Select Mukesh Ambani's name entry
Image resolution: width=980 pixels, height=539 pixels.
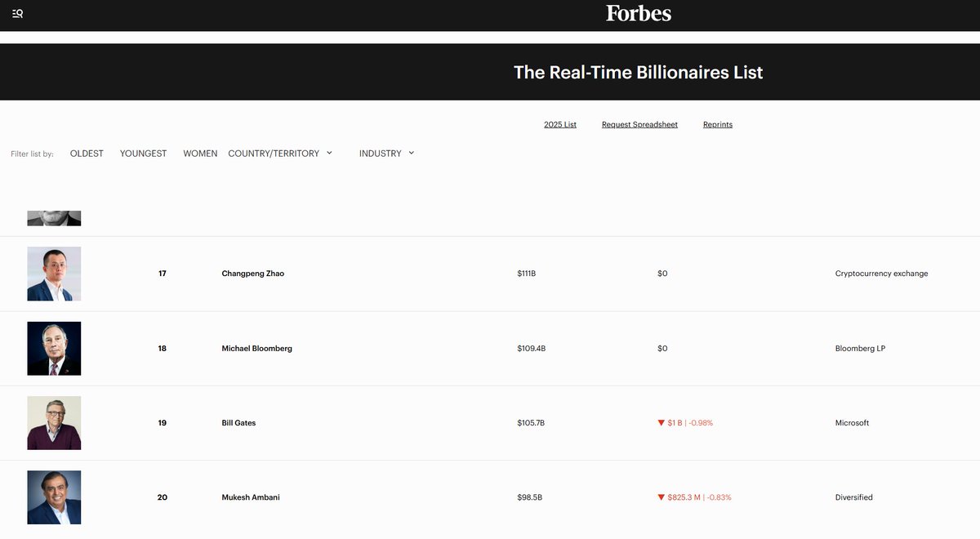pyautogui.click(x=251, y=497)
